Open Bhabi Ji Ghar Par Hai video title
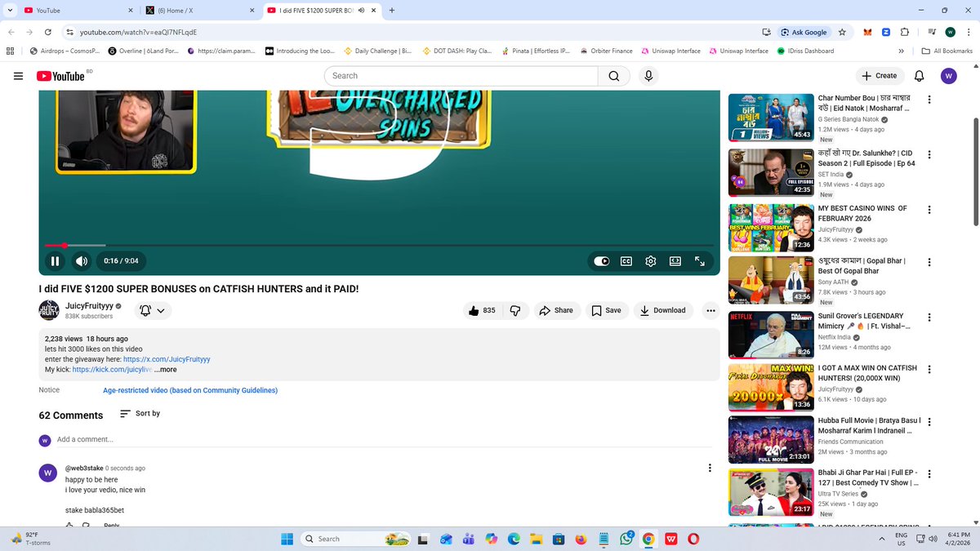The width and height of the screenshot is (980, 551). pyautogui.click(x=870, y=478)
